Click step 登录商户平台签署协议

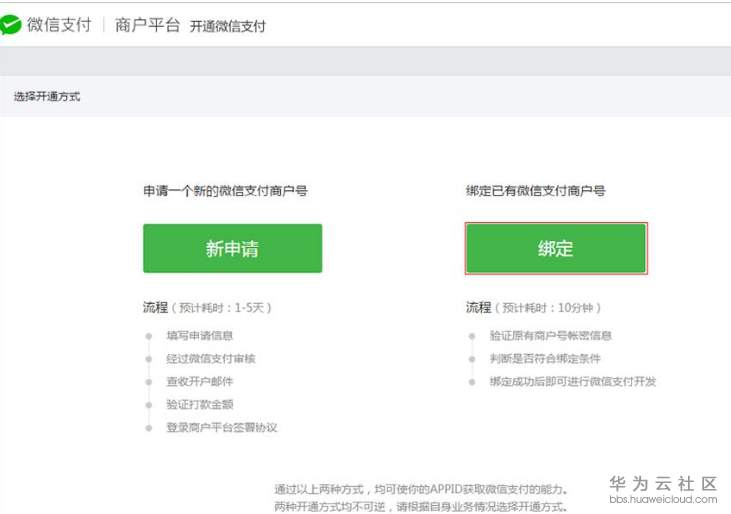(222, 427)
